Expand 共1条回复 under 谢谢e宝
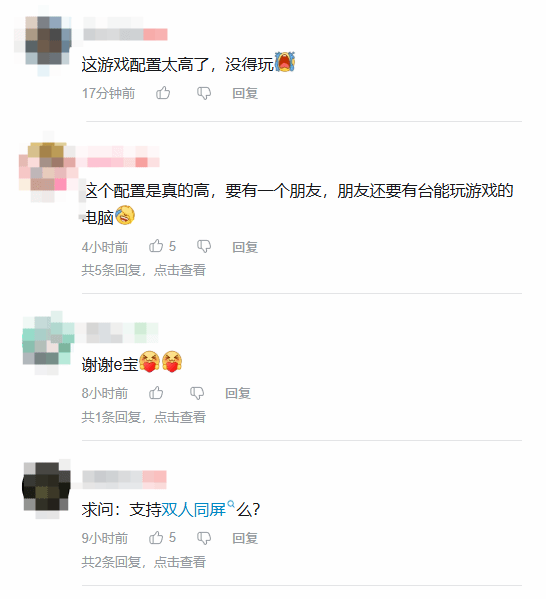 point(144,417)
